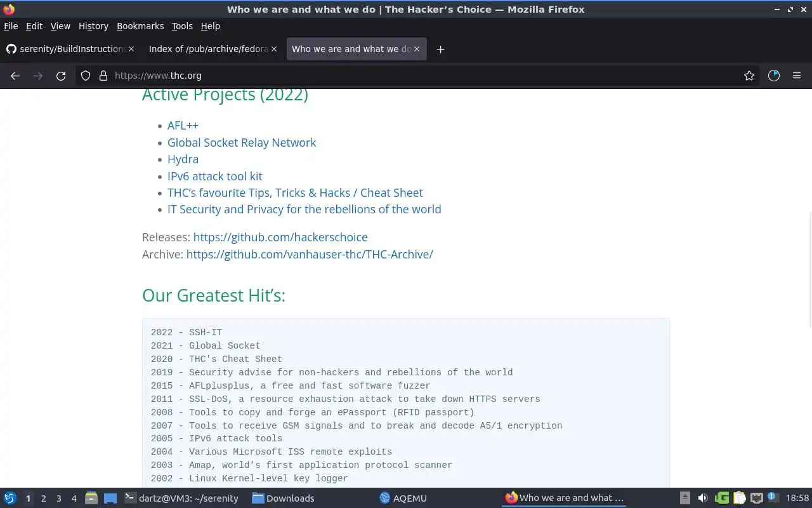This screenshot has height=508, width=812.
Task: Click the Active Projects (2022) heading
Action: click(x=225, y=95)
